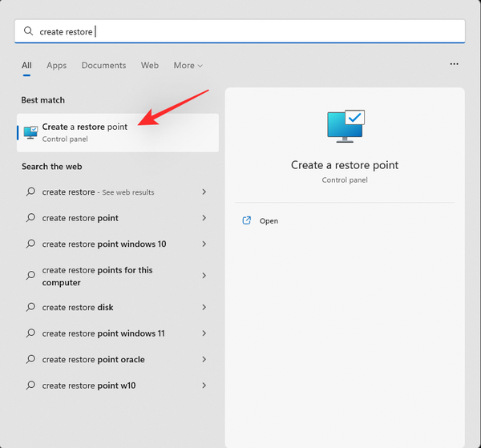
Task: Select 'create restore point' web suggestion
Action: [80, 218]
